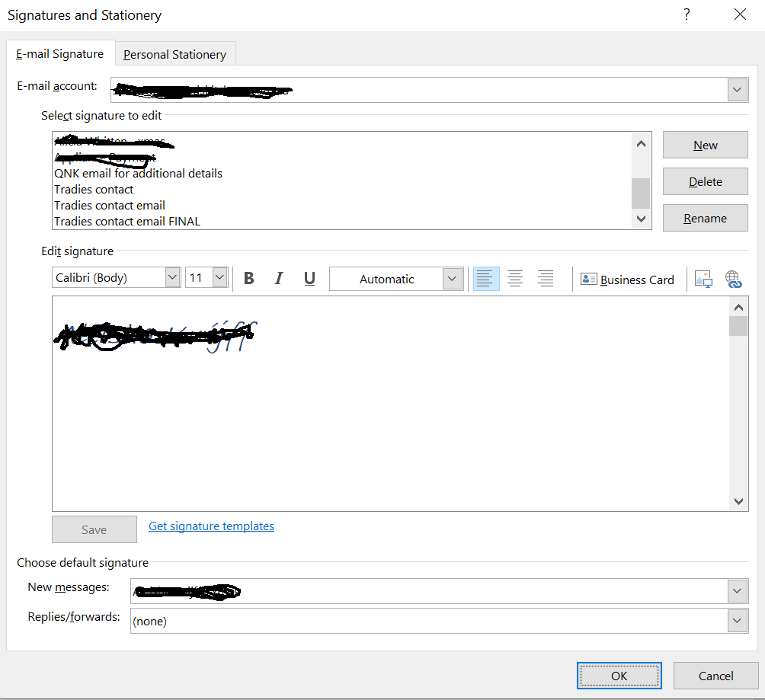Expand the E-mail account dropdown

pyautogui.click(x=738, y=90)
